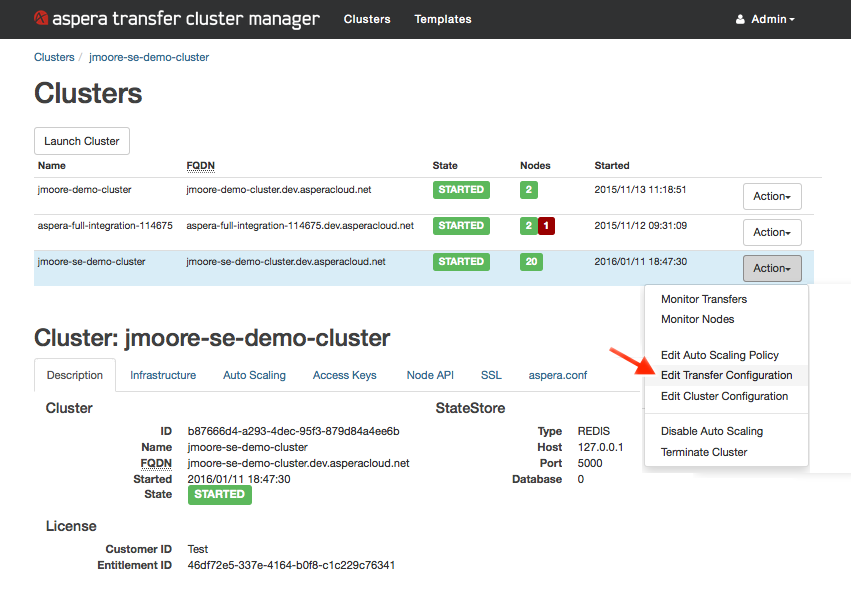Click started time 2015/11/13 11:18:51

[x=640, y=189]
